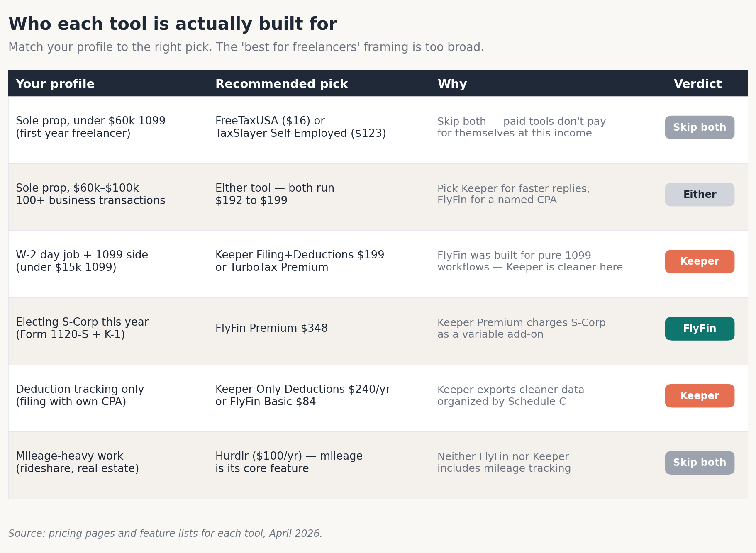
Task: Click the 'Recommended pick' column header
Action: [x=281, y=84]
